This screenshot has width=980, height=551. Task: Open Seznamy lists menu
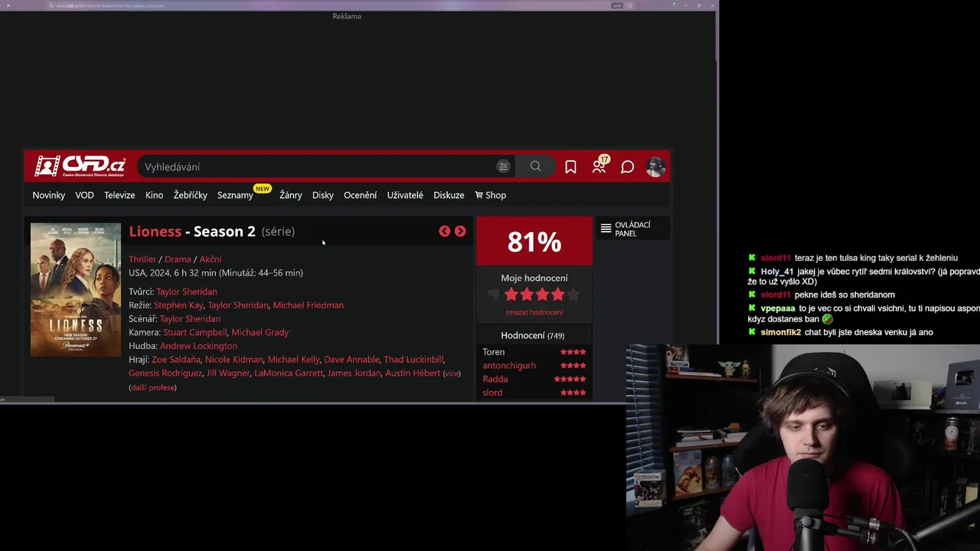point(235,195)
